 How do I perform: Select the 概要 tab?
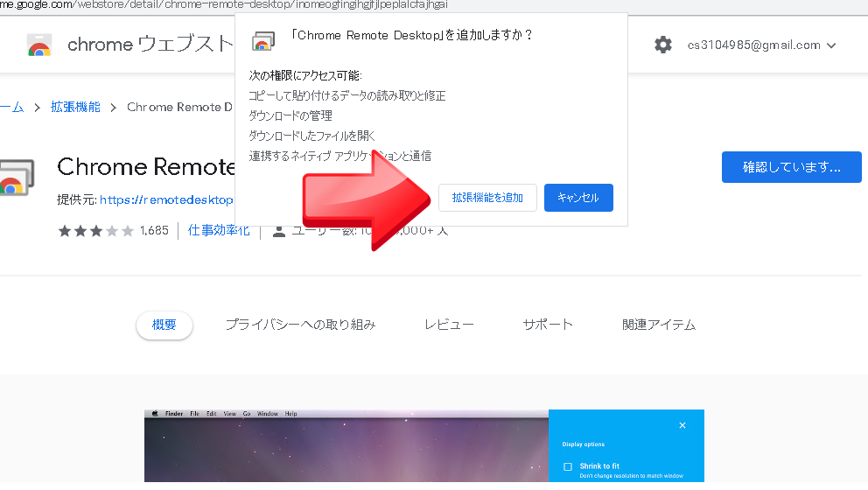(164, 325)
